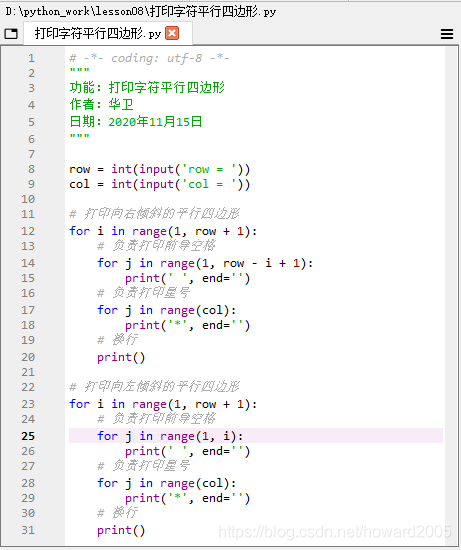Click the first for i in range(1, row + 1) line
The width and height of the screenshot is (461, 550).
coord(163,231)
